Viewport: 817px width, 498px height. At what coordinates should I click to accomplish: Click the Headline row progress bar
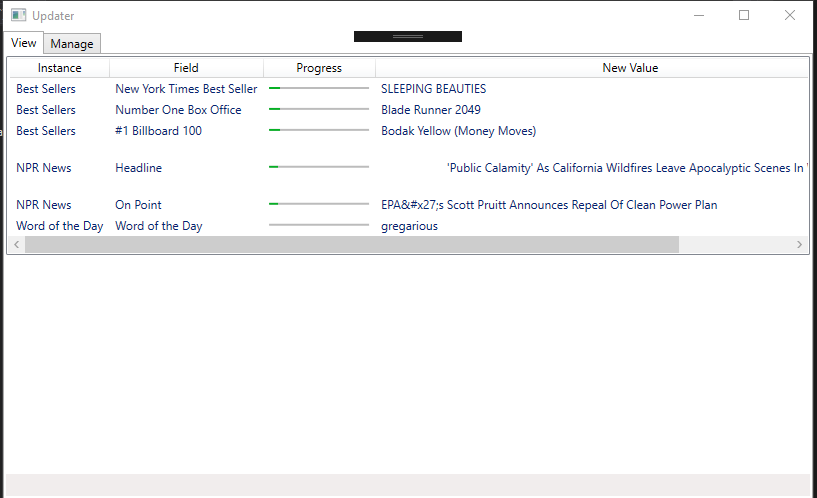(x=319, y=167)
